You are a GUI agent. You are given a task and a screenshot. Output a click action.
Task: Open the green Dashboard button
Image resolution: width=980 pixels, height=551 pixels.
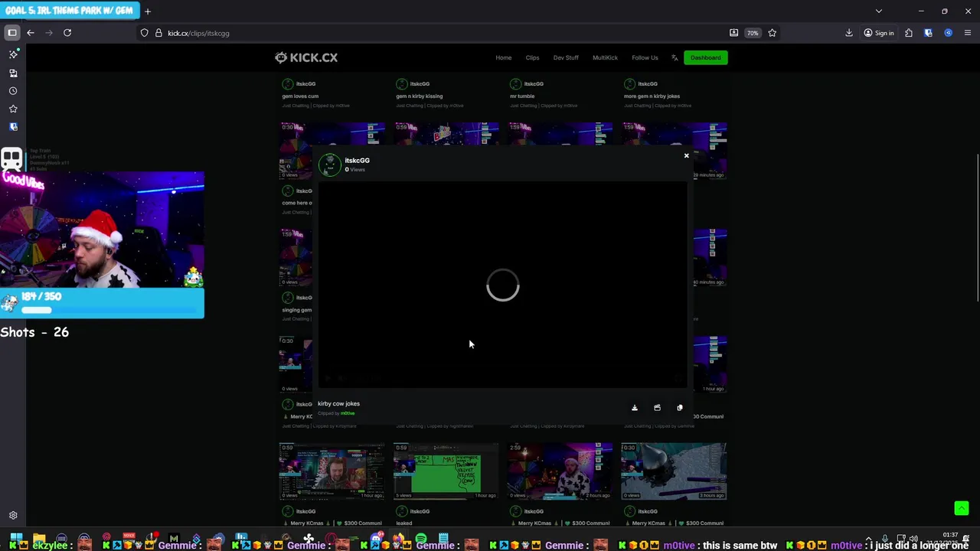(x=705, y=57)
